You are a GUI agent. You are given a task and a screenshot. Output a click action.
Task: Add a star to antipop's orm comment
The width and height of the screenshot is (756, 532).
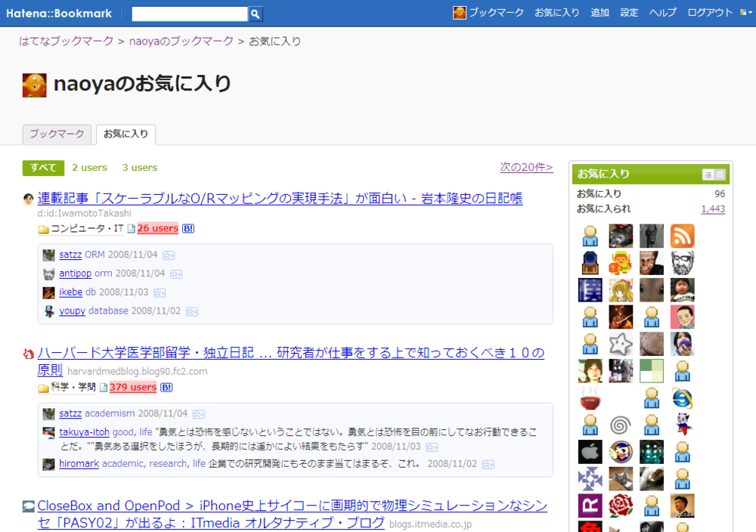pyautogui.click(x=176, y=274)
